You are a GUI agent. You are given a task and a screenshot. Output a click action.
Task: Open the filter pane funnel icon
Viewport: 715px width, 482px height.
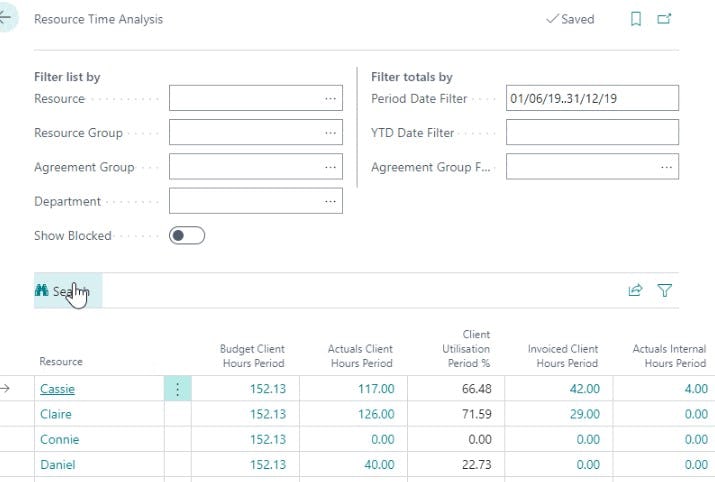coord(665,291)
